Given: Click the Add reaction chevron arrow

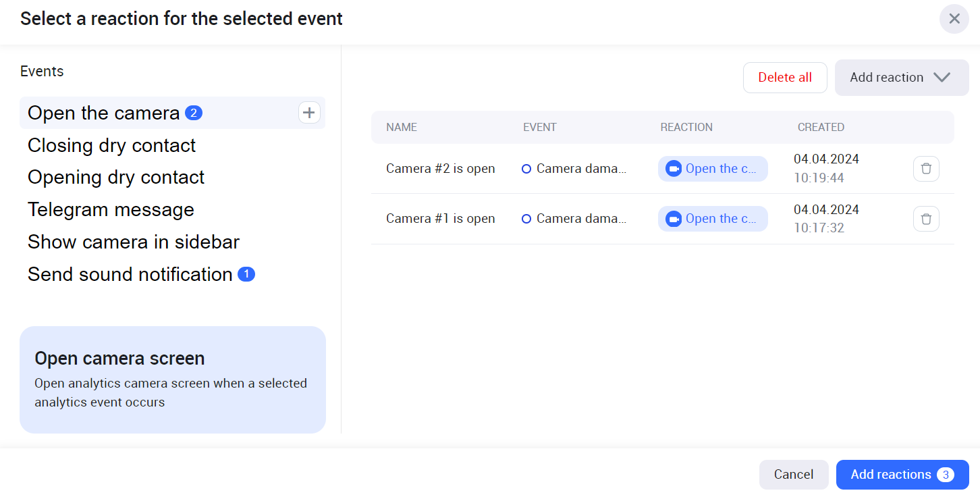Looking at the screenshot, I should click(x=942, y=78).
